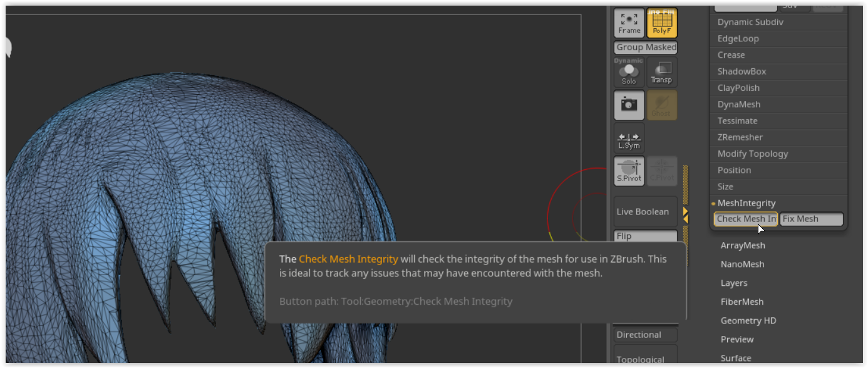Open the NanoMesh subpalette

coord(742,264)
